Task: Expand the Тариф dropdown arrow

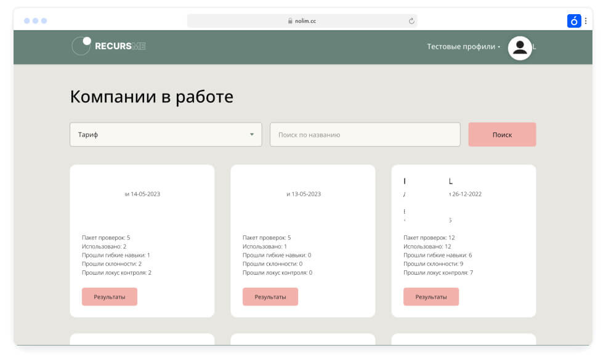Action: click(252, 134)
